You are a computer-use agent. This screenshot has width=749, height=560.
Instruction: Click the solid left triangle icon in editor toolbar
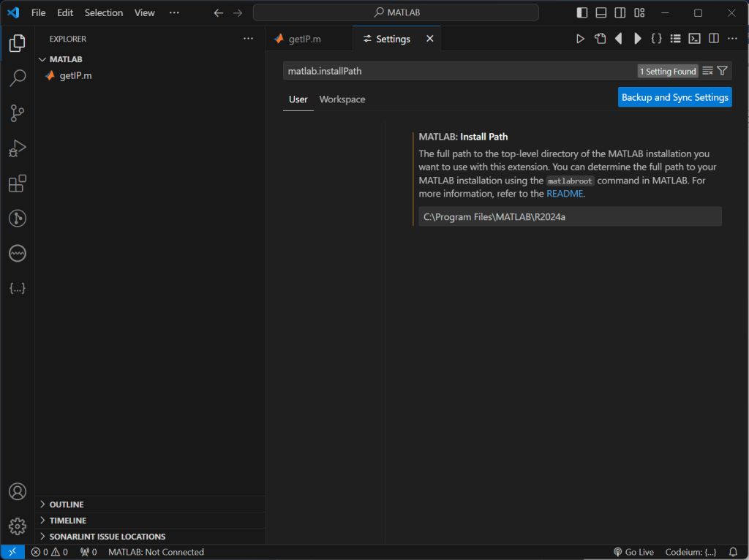(x=619, y=39)
